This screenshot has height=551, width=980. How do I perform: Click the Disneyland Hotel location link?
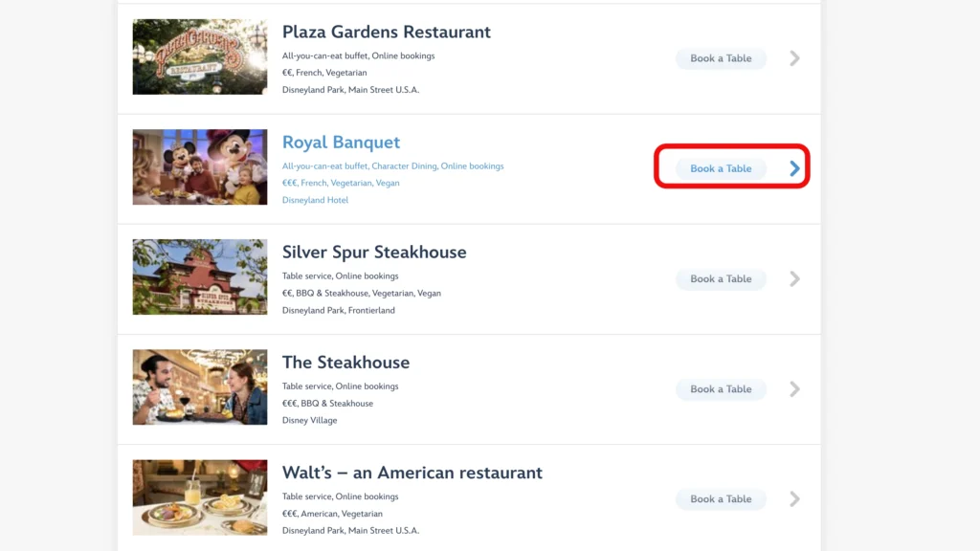coord(315,200)
